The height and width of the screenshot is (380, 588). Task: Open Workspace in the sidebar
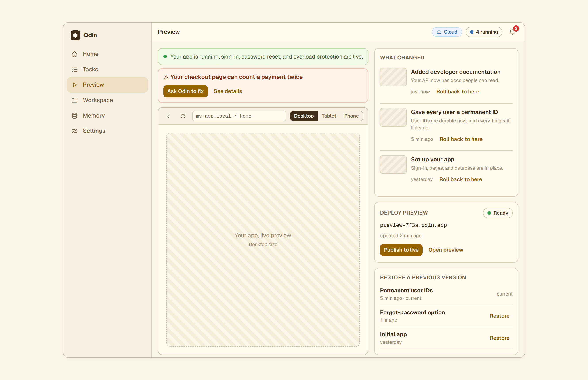click(x=107, y=100)
